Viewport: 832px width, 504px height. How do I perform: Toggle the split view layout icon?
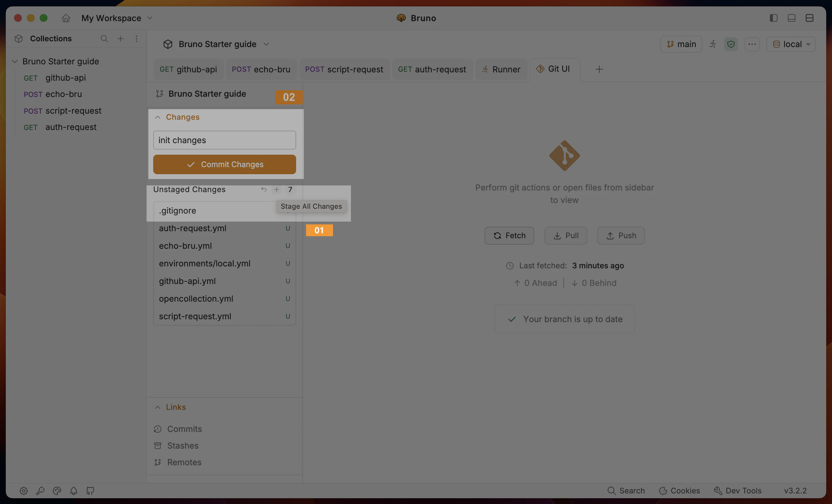(809, 18)
